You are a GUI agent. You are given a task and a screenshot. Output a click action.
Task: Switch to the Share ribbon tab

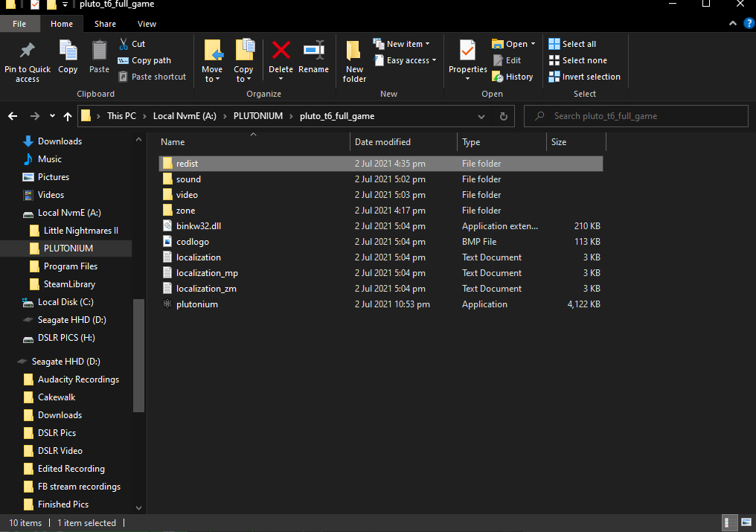pyautogui.click(x=105, y=24)
